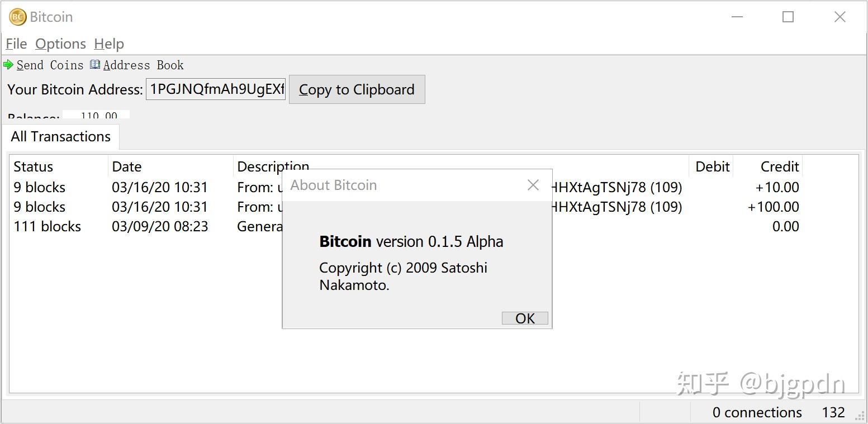Open the Help menu

tap(109, 44)
